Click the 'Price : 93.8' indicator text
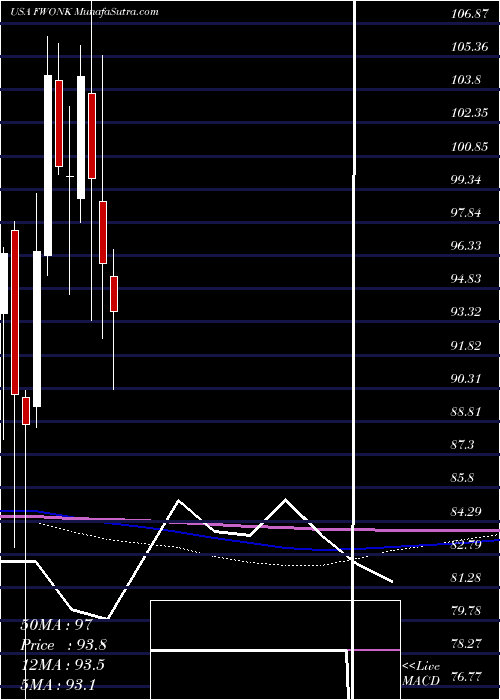The height and width of the screenshot is (700, 500). 63,645
